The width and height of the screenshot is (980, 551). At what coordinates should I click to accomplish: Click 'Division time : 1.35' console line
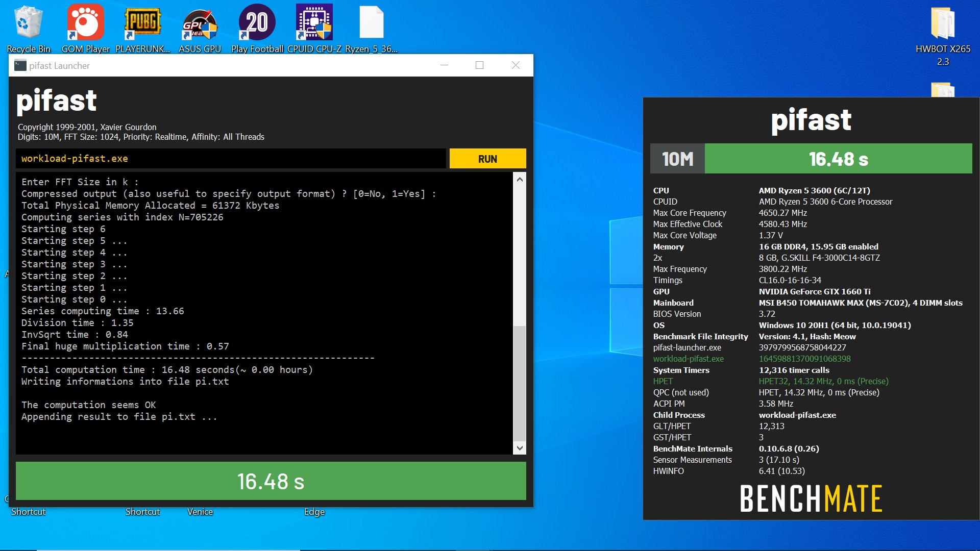[78, 322]
